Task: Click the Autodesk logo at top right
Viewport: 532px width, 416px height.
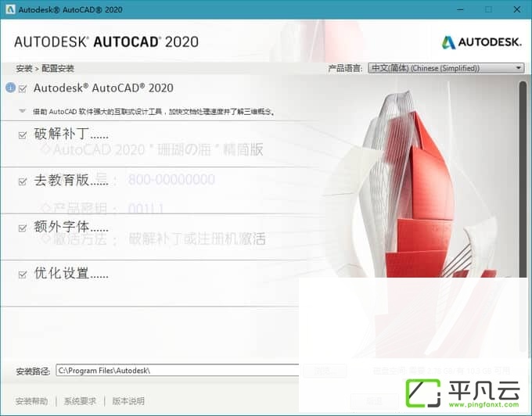Action: click(x=481, y=42)
